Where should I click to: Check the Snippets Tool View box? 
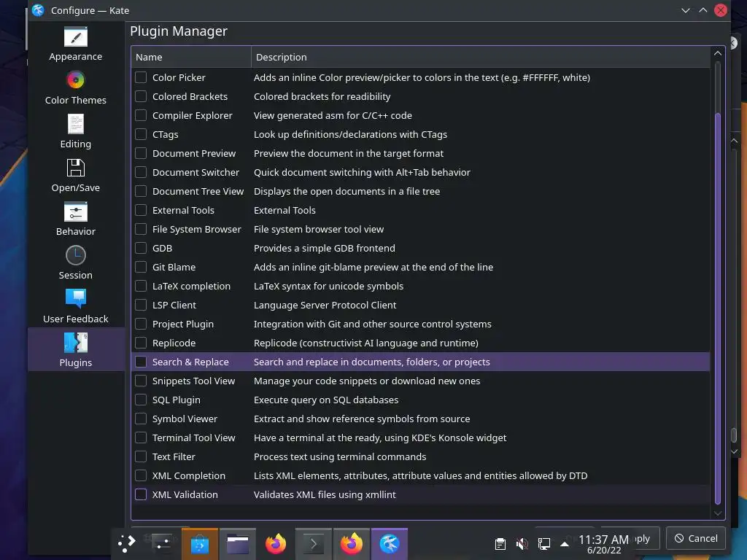pyautogui.click(x=141, y=381)
